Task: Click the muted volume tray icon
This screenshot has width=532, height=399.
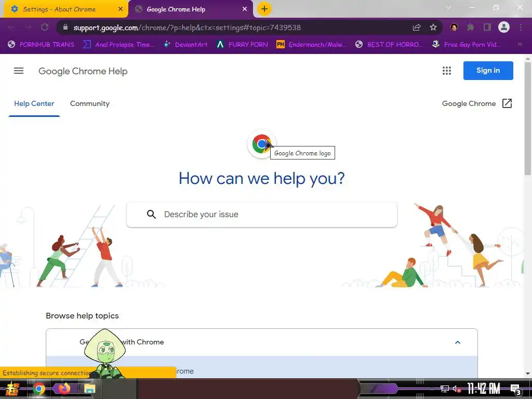Action: (457, 389)
